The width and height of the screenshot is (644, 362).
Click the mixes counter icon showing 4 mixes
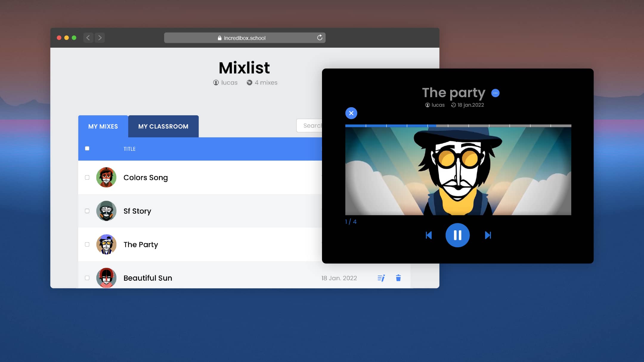point(249,82)
